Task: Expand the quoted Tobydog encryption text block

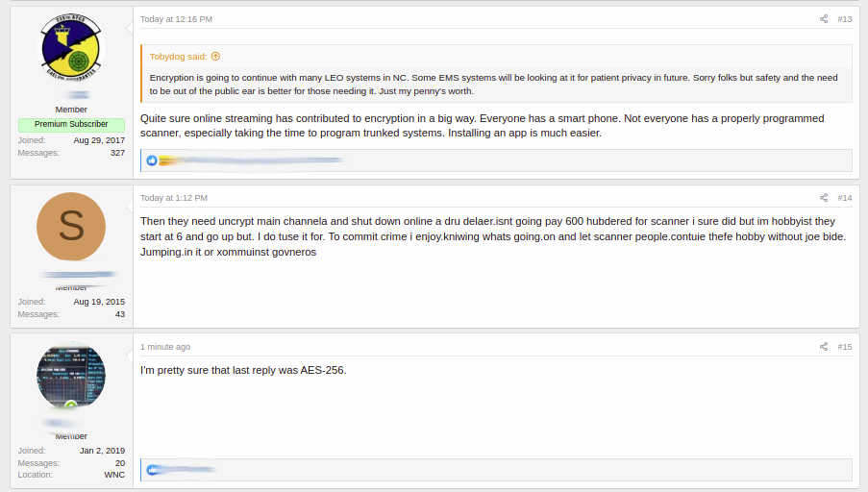Action: tap(496, 84)
